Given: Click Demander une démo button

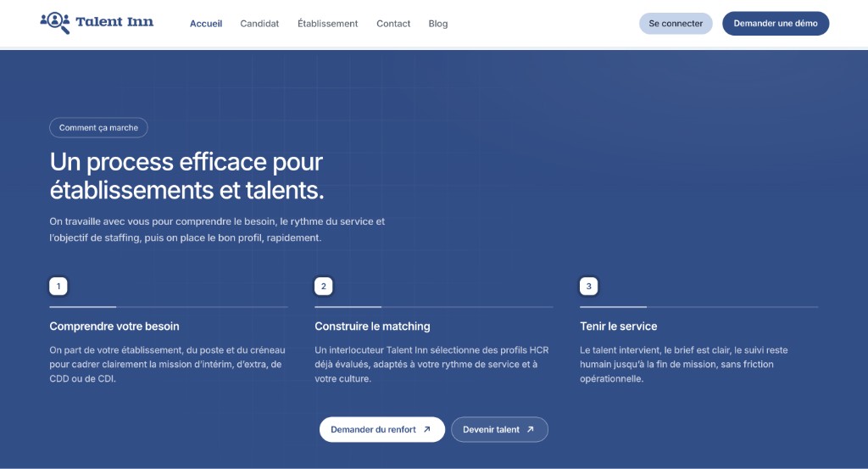Looking at the screenshot, I should pyautogui.click(x=776, y=23).
